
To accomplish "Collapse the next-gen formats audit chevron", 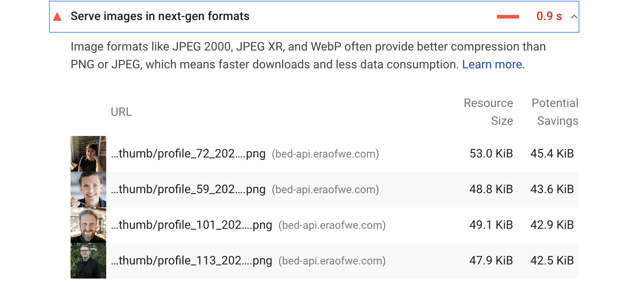I will tap(574, 17).
